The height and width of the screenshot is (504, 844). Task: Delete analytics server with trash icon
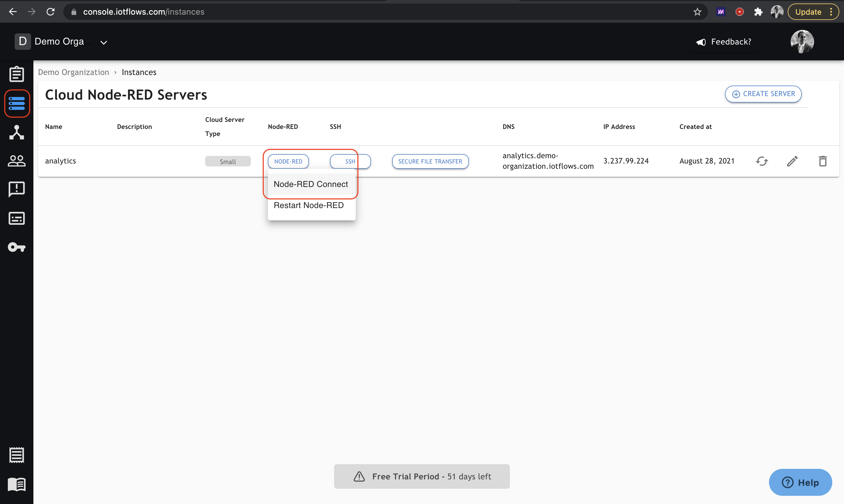[x=822, y=161]
